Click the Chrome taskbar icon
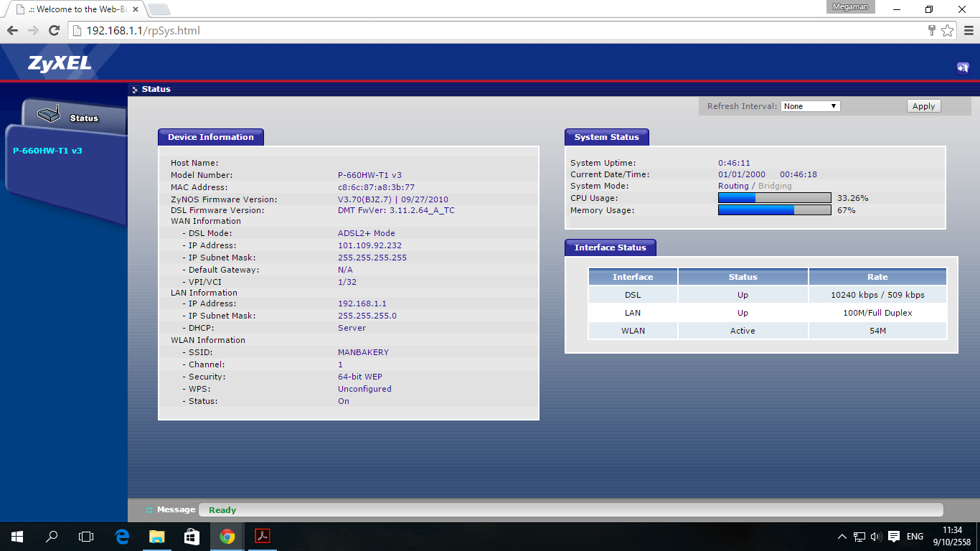 pyautogui.click(x=227, y=537)
